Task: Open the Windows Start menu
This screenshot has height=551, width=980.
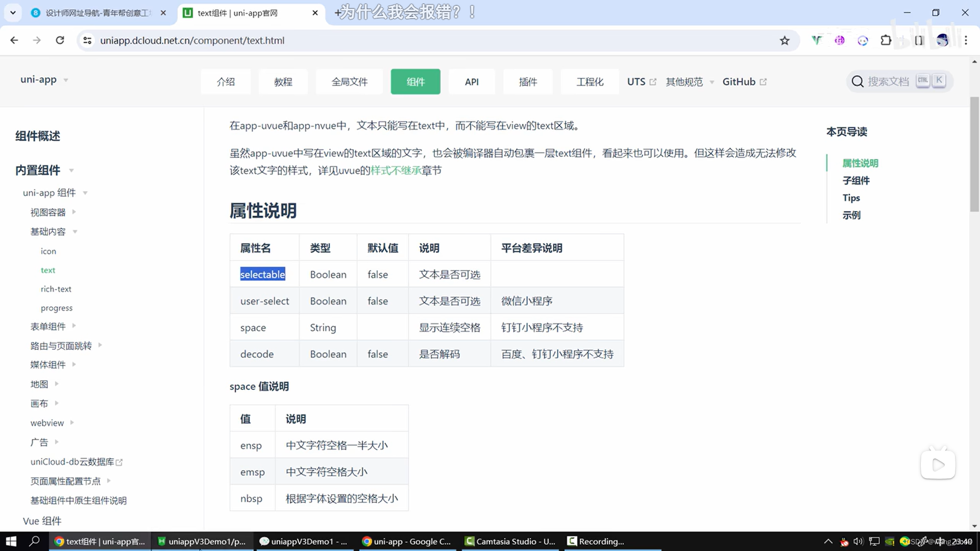Action: [11, 541]
